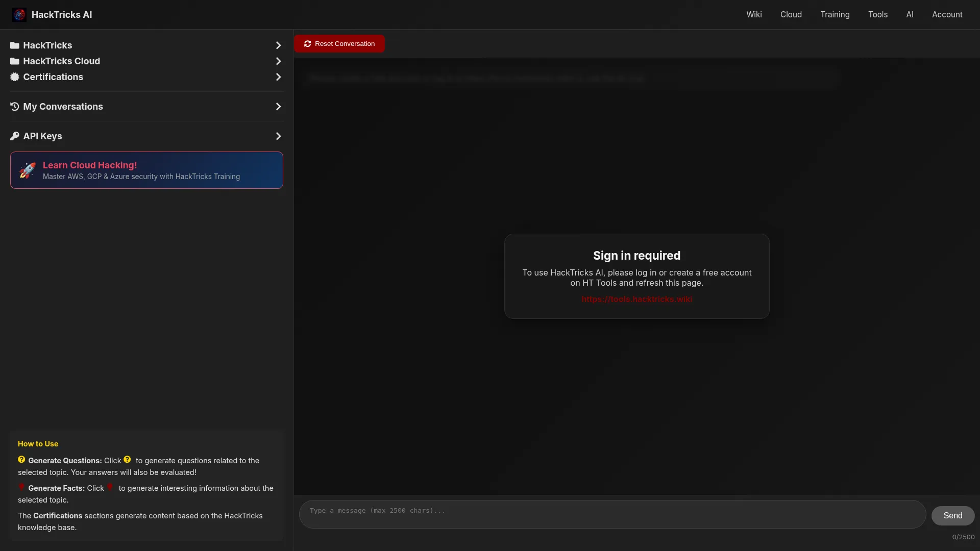
Task: Expand the HackTricks section chevron
Action: [x=278, y=45]
